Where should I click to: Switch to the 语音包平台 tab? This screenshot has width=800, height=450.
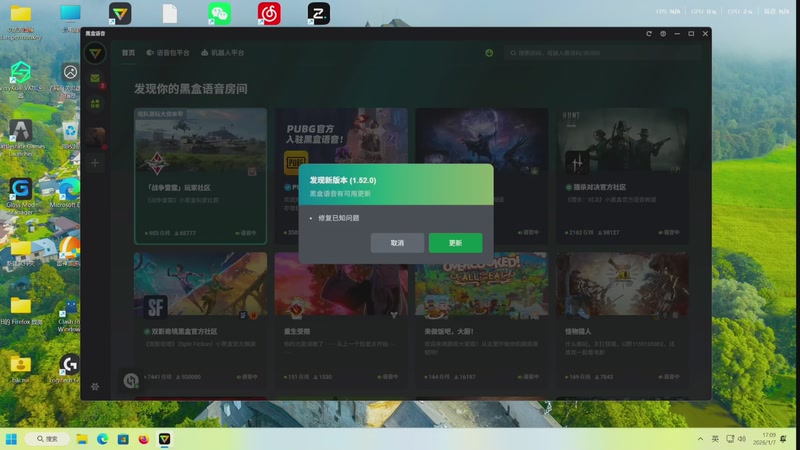(x=168, y=53)
